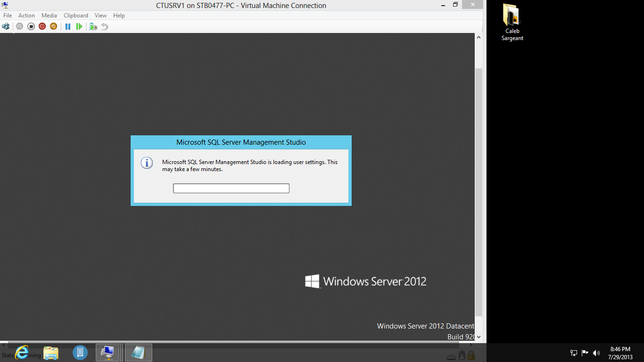644x362 pixels.
Task: Click the info icon in the loading dialog
Action: [x=147, y=163]
